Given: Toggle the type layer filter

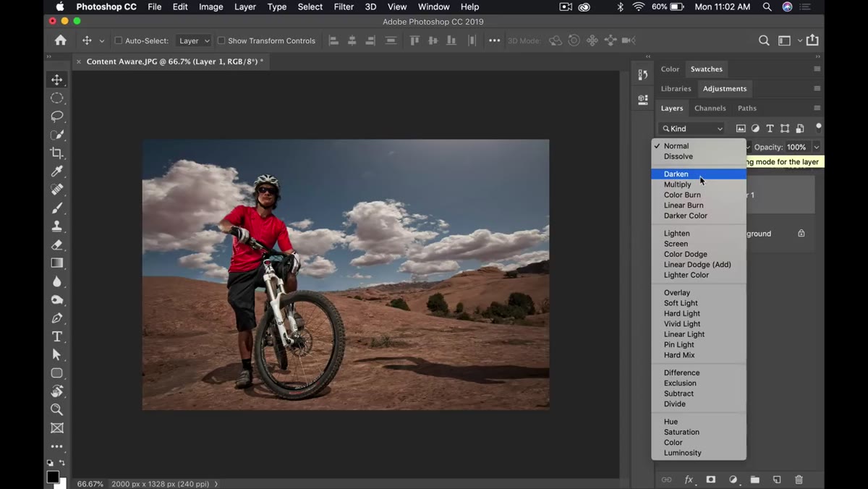Looking at the screenshot, I should [770, 129].
